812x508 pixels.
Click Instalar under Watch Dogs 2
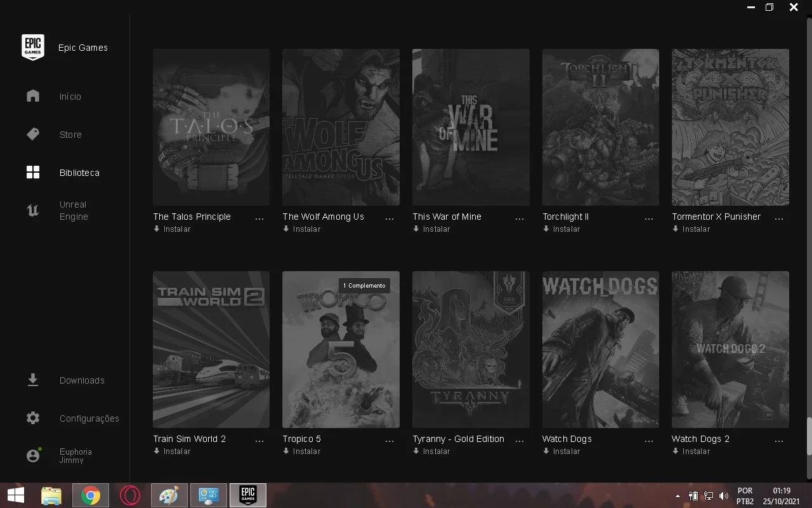pyautogui.click(x=691, y=451)
